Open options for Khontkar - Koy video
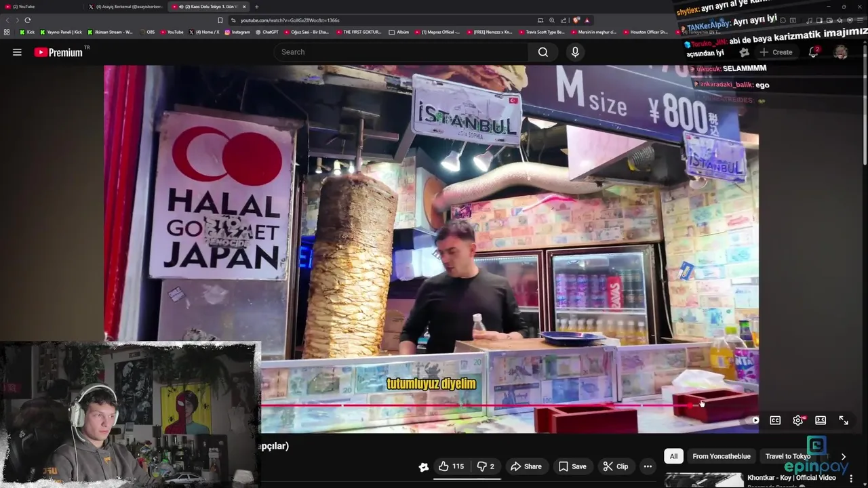868x488 pixels. pyautogui.click(x=851, y=479)
